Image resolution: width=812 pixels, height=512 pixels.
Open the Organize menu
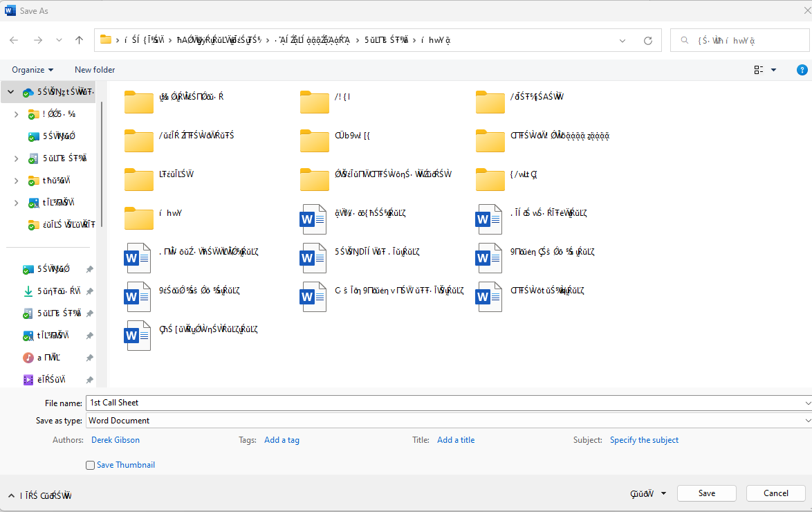coord(31,70)
